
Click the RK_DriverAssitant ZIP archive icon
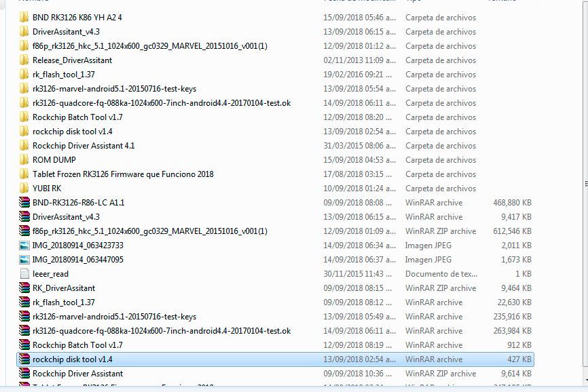[x=24, y=288]
